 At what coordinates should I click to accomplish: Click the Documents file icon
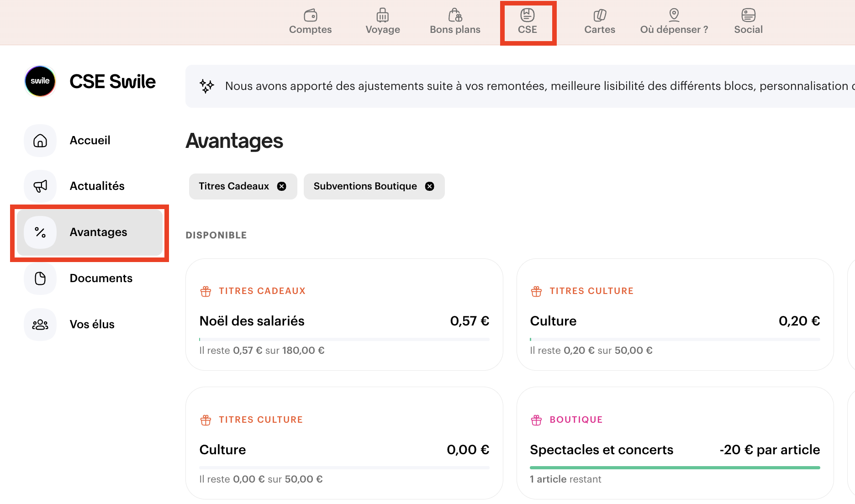pyautogui.click(x=40, y=278)
